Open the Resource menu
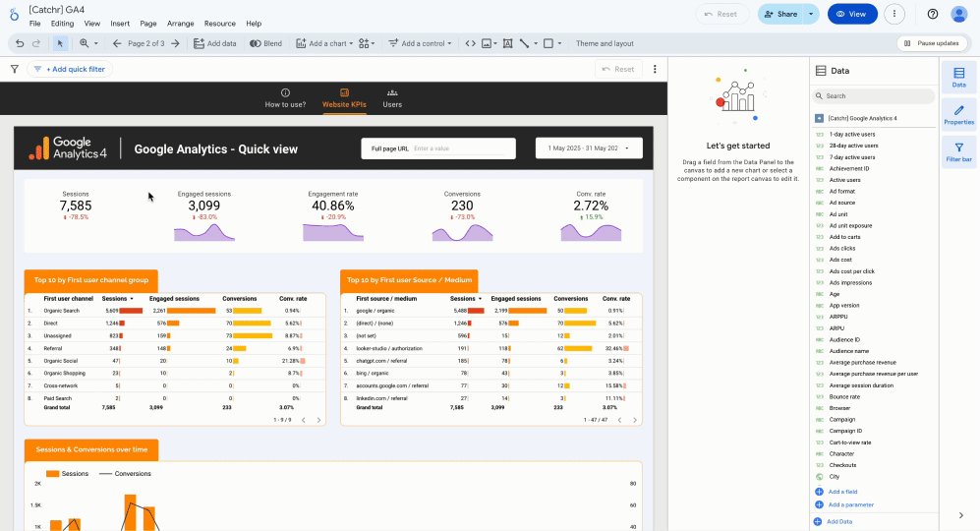Image resolution: width=980 pixels, height=531 pixels. click(x=220, y=24)
